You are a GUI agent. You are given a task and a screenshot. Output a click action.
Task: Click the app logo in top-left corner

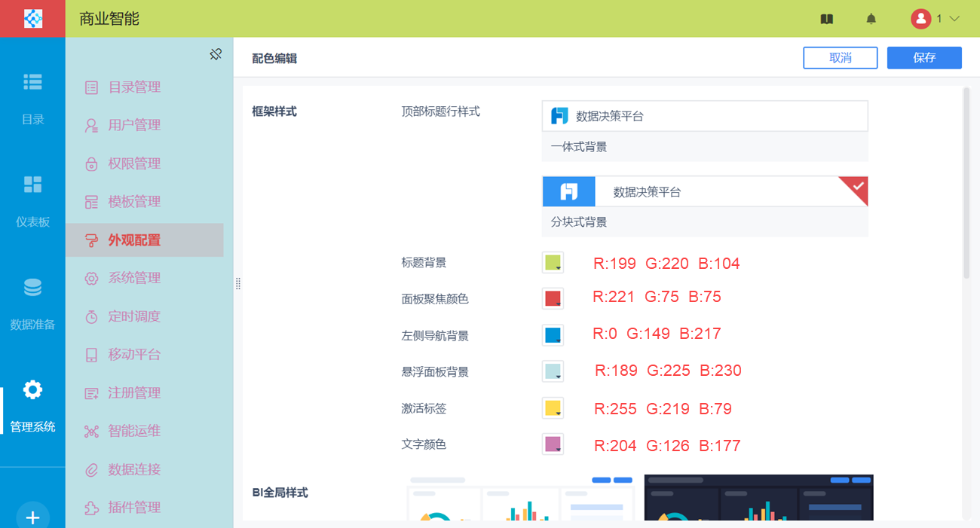pos(32,18)
